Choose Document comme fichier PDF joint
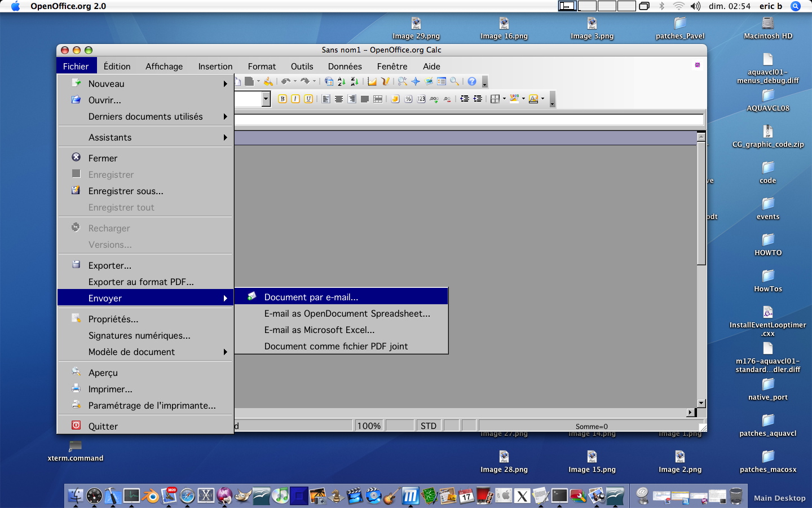The width and height of the screenshot is (812, 508). click(341, 346)
